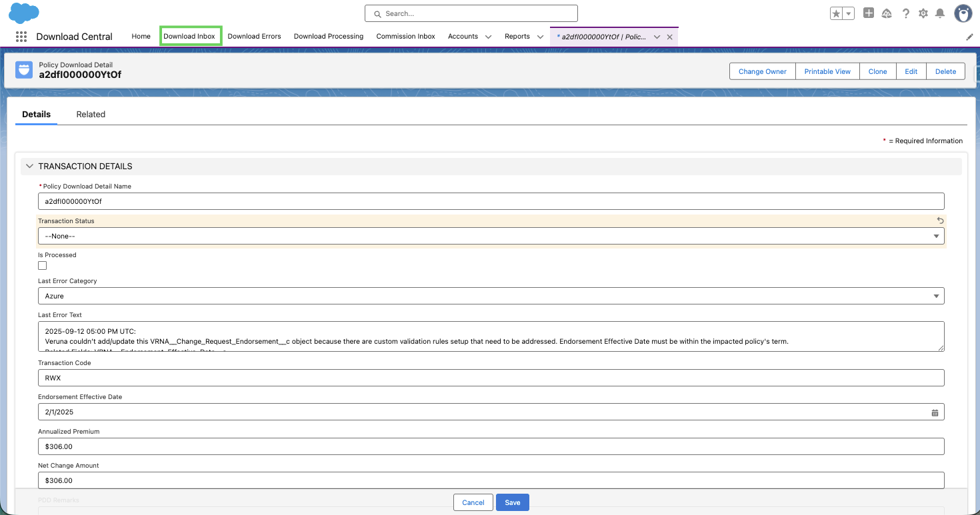The height and width of the screenshot is (515, 980).
Task: Click the Transaction Code field
Action: [491, 378]
